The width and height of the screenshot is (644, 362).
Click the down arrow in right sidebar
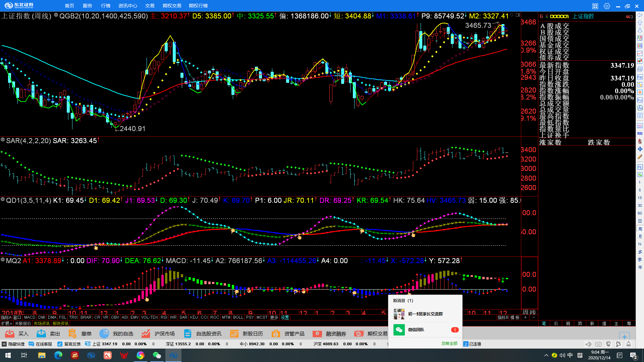pyautogui.click(x=640, y=31)
